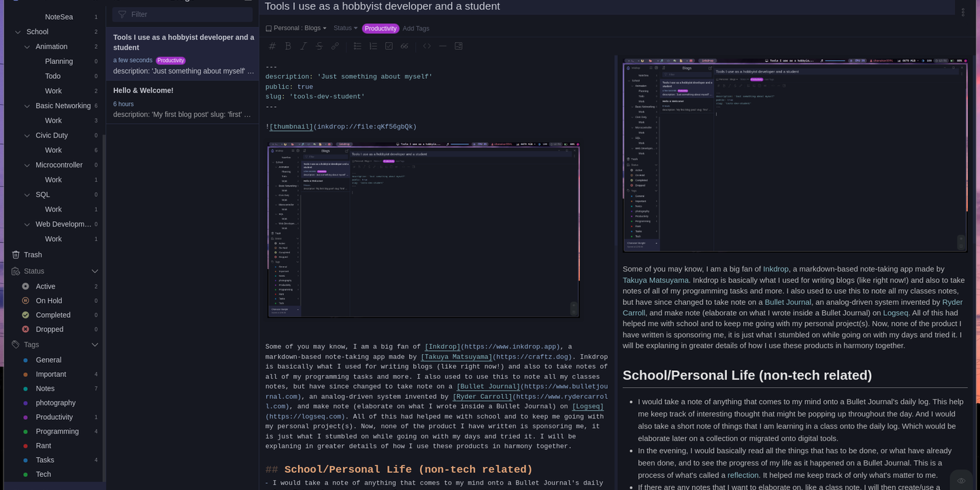Filter notes by the Tech tag
This screenshot has width=980, height=490.
pyautogui.click(x=44, y=474)
